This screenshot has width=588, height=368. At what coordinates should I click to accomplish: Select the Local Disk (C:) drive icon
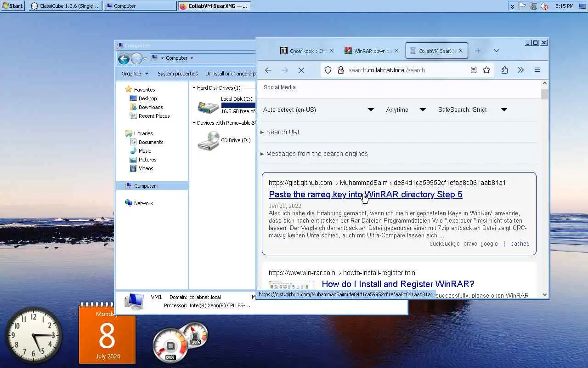pos(208,107)
